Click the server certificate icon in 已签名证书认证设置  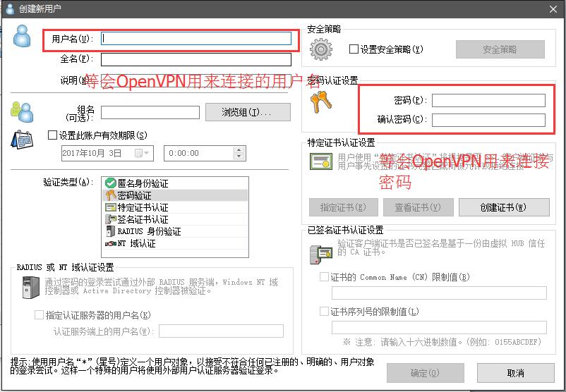(x=320, y=255)
